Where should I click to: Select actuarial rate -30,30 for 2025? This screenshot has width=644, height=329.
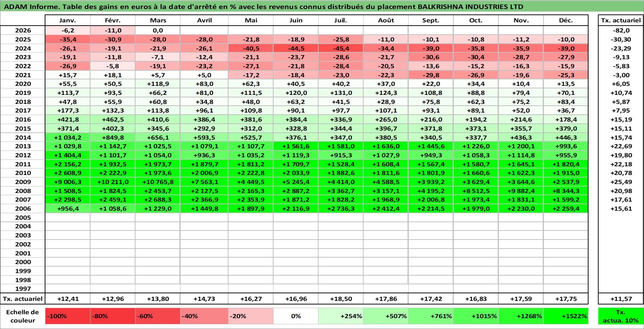tap(621, 39)
